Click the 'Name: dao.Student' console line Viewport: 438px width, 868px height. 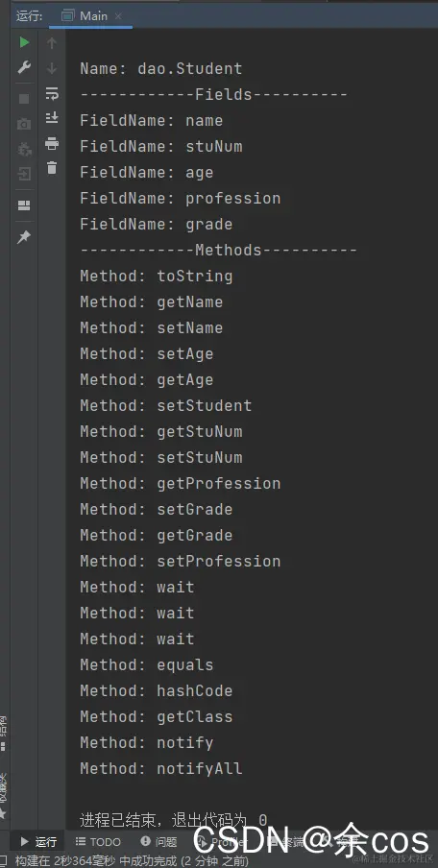(x=161, y=68)
